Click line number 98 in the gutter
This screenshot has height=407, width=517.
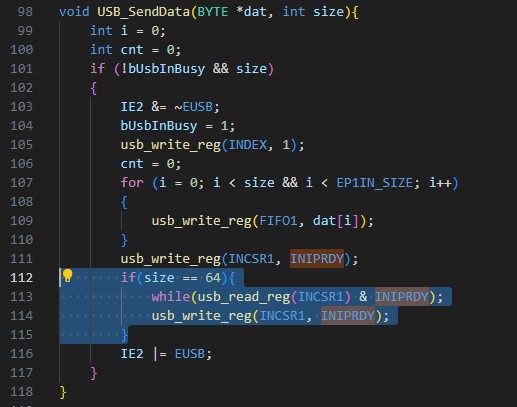(x=25, y=12)
